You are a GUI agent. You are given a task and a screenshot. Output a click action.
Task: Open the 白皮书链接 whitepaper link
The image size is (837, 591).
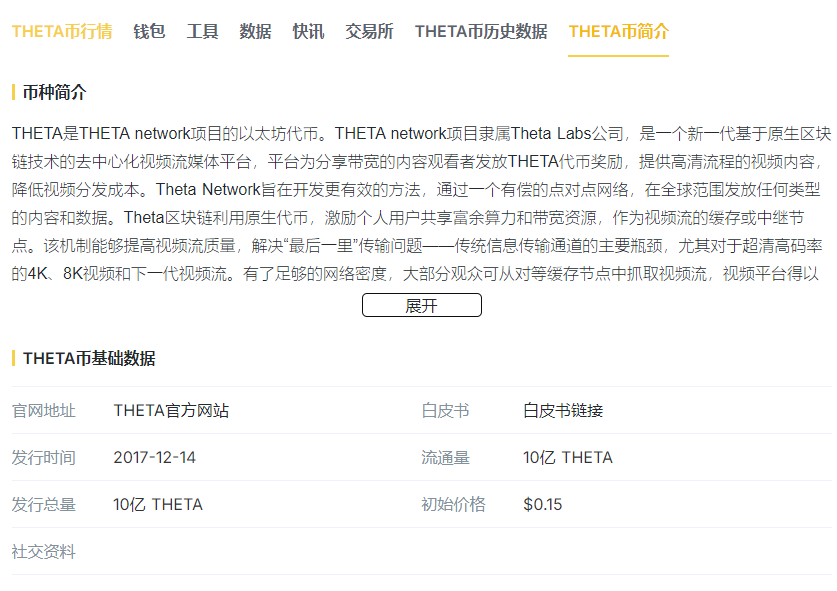tap(563, 410)
